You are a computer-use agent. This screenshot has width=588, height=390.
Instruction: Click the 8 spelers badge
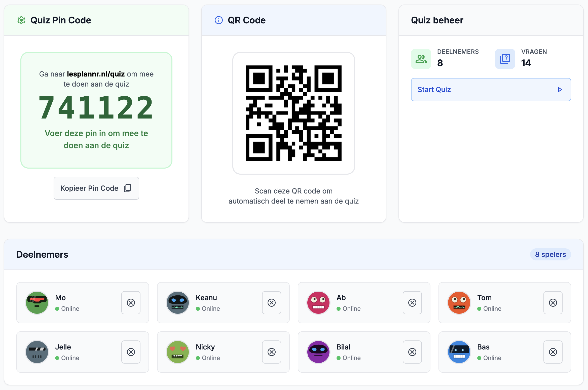550,254
